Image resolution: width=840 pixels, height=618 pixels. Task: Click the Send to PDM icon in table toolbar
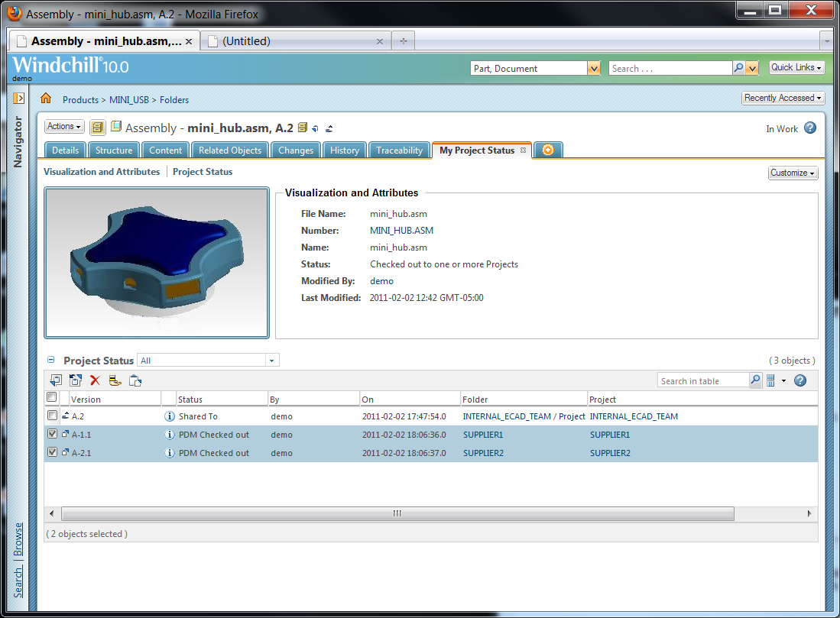56,380
